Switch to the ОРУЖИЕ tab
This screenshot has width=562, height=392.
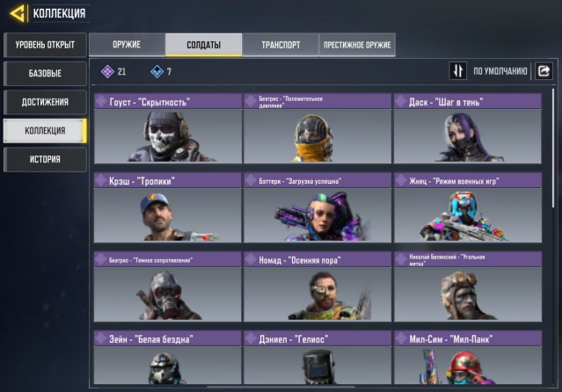coord(127,45)
